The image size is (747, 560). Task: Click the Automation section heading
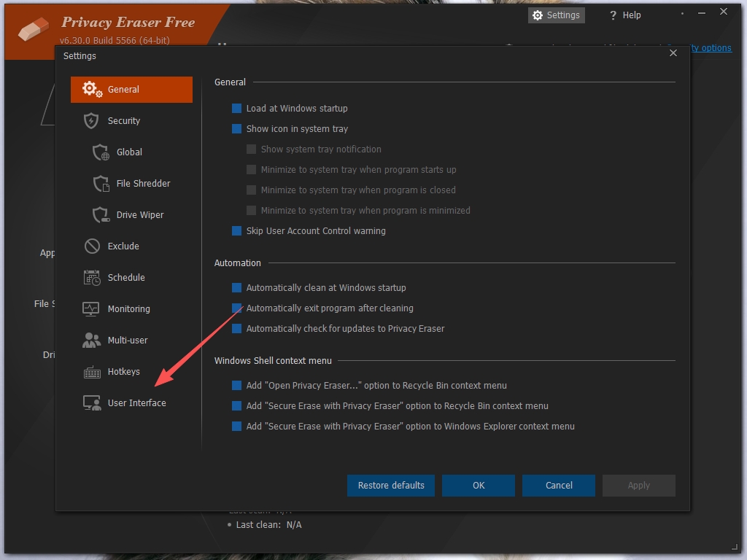(238, 262)
